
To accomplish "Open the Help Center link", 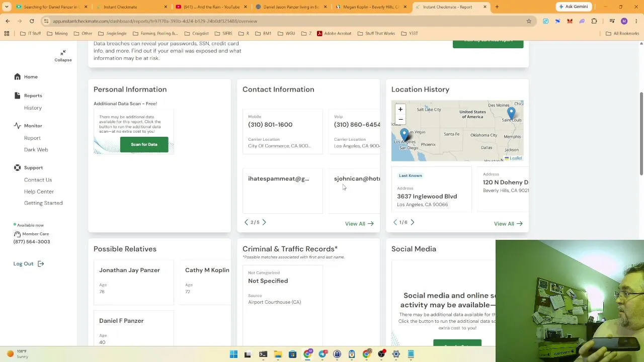I will 39,192.
